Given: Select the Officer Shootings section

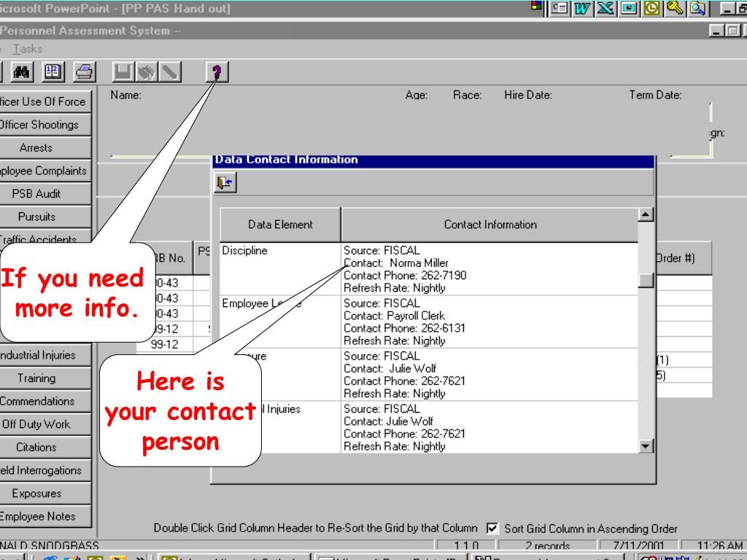Looking at the screenshot, I should pyautogui.click(x=45, y=125).
